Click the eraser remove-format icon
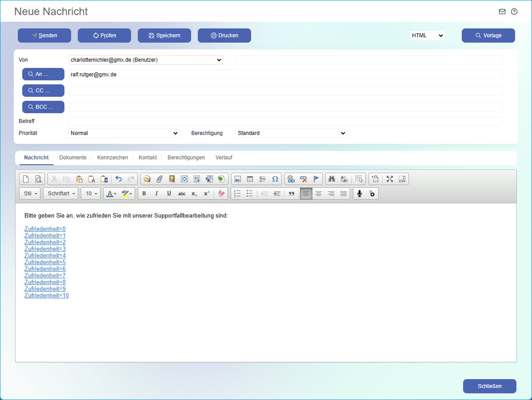 click(221, 194)
